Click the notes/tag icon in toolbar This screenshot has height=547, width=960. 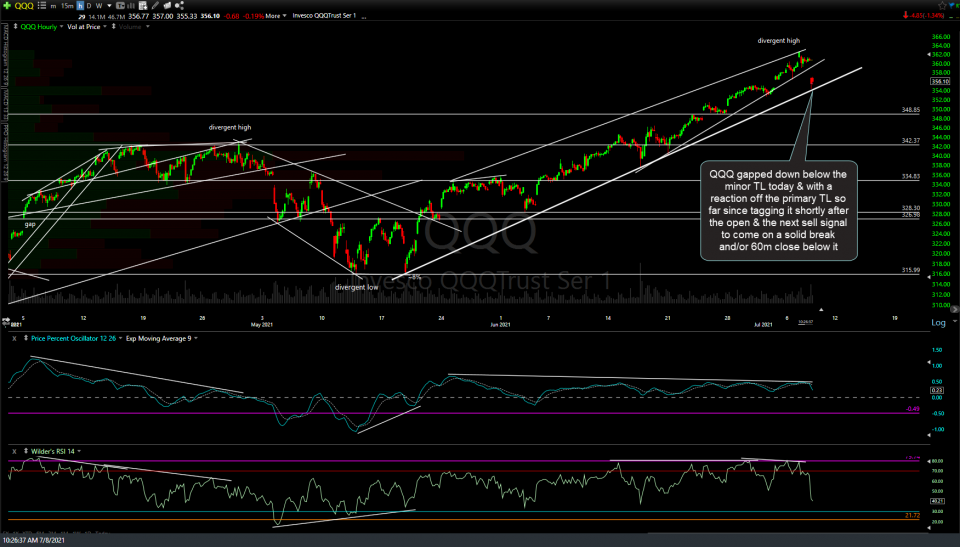pos(167,6)
